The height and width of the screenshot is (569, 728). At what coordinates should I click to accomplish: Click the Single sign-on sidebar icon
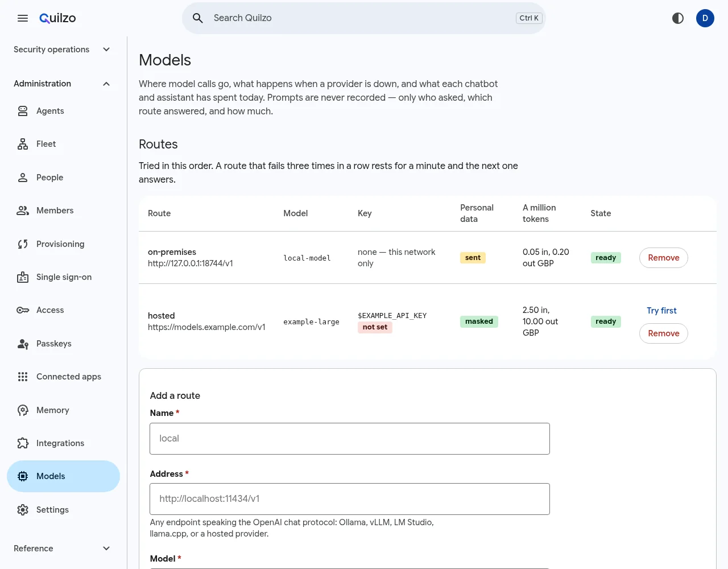click(23, 277)
